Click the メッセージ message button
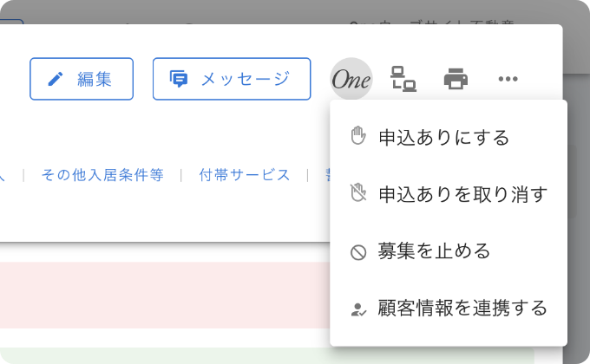The width and height of the screenshot is (590, 364). pos(232,79)
